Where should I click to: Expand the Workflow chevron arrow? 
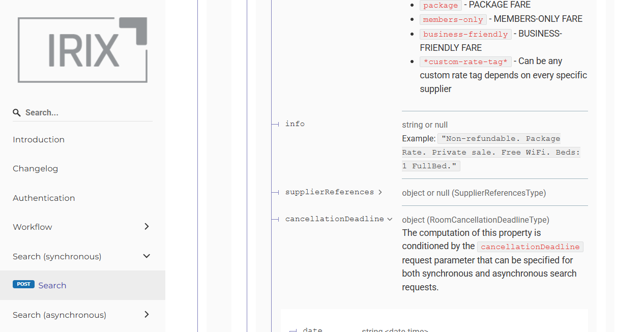coord(147,227)
